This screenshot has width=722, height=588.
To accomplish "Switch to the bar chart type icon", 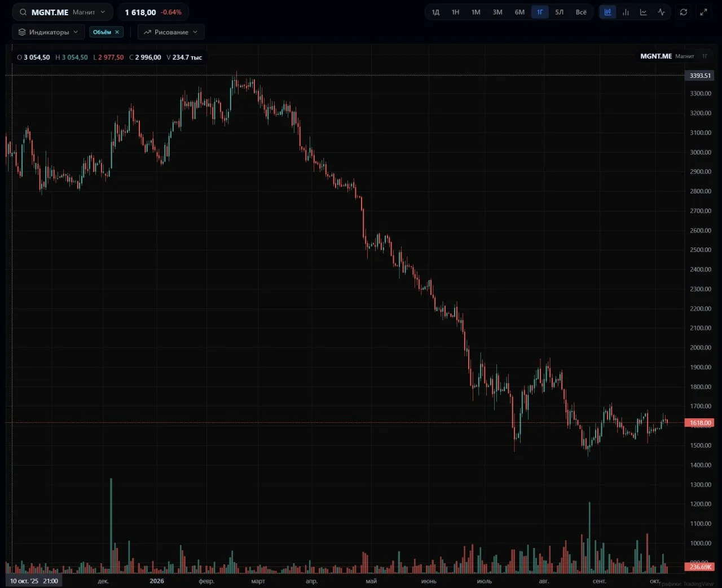I will (626, 12).
